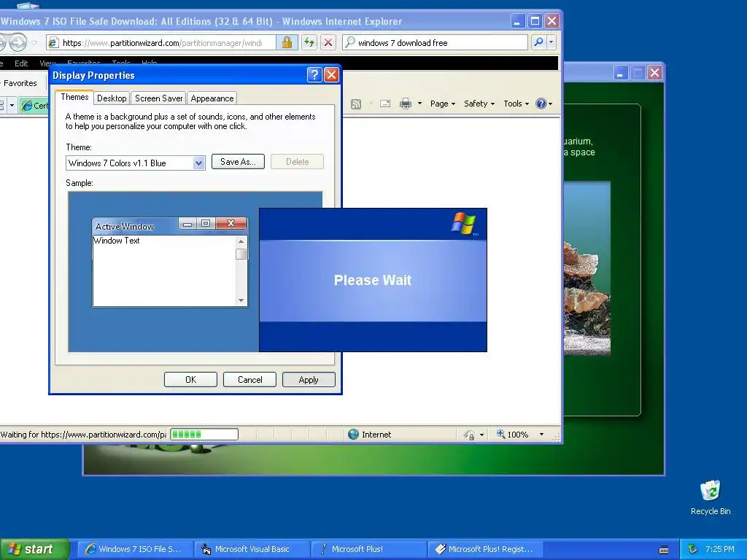
Task: Switch to the Themes tab
Action: (x=74, y=97)
